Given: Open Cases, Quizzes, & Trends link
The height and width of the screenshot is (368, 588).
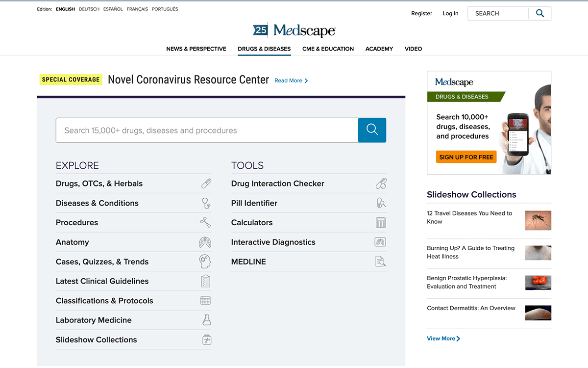Looking at the screenshot, I should point(102,262).
